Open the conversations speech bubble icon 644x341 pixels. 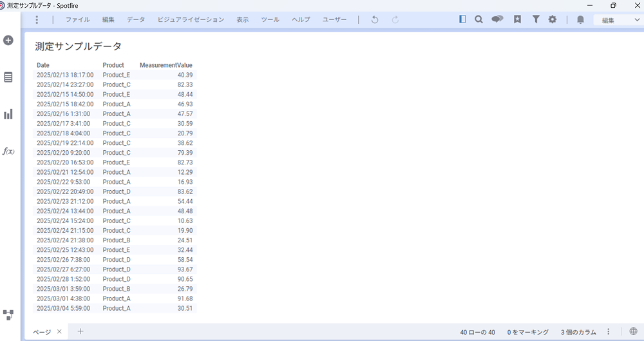[497, 19]
